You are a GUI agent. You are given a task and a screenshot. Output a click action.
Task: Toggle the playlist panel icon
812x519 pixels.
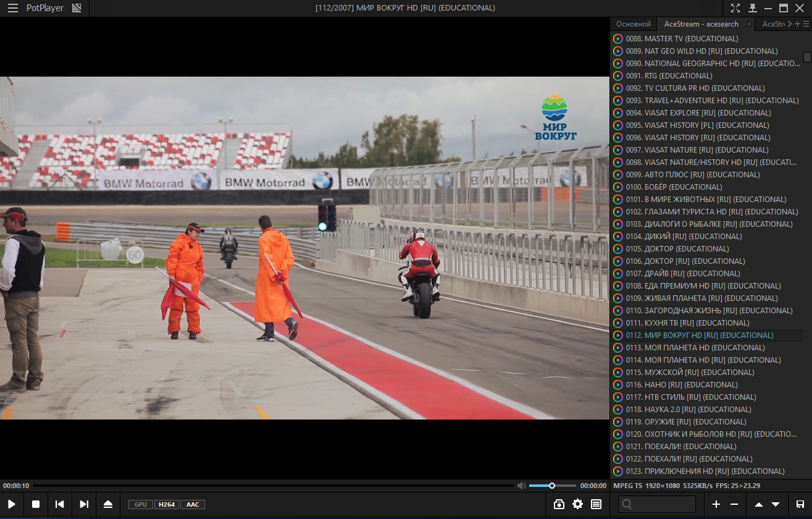(596, 504)
